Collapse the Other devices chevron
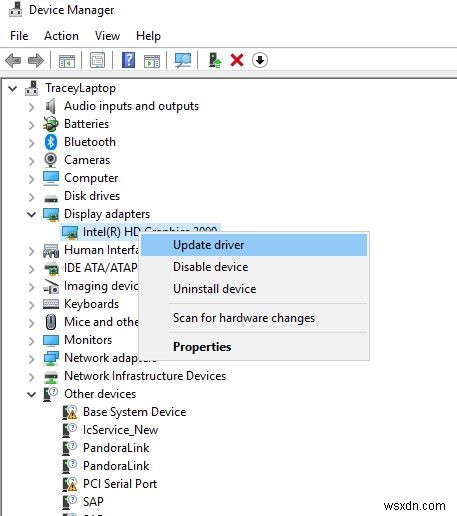The height and width of the screenshot is (516, 457). click(31, 395)
